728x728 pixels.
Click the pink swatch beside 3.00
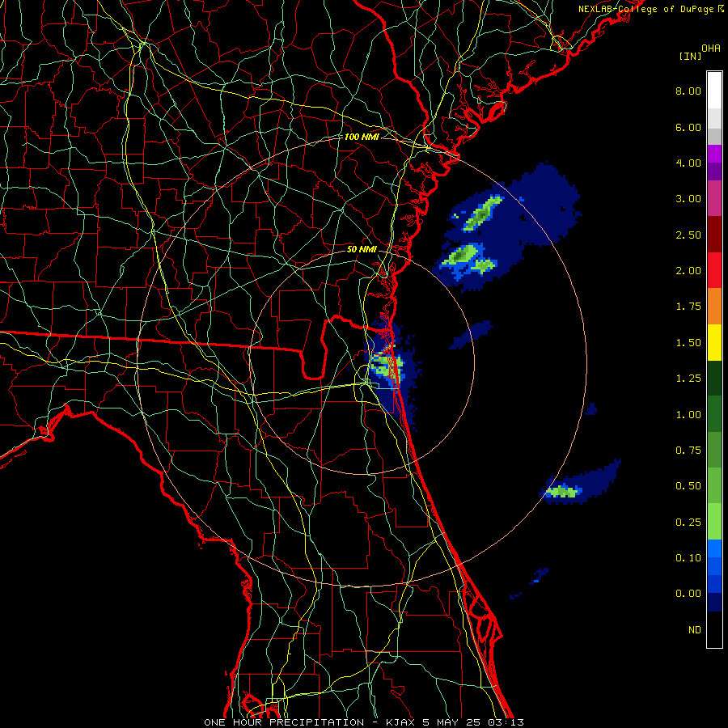click(714, 198)
